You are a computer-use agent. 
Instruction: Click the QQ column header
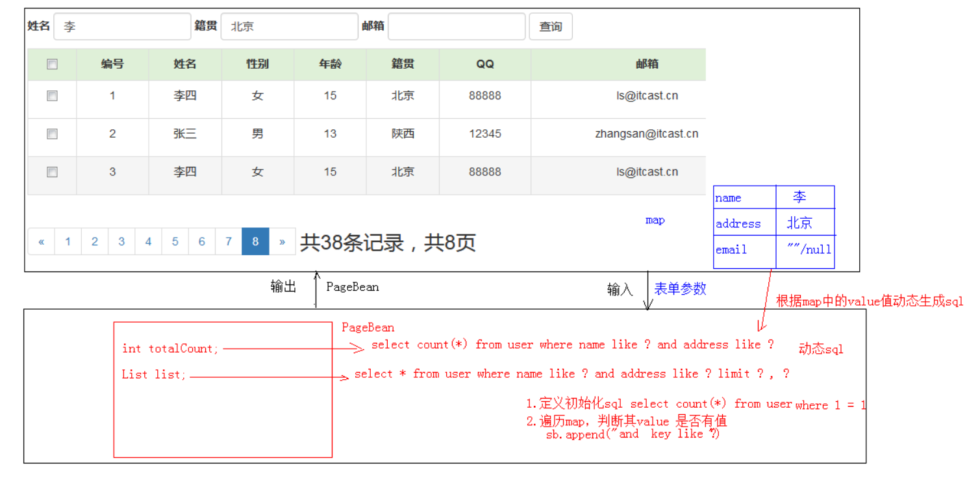pyautogui.click(x=485, y=64)
